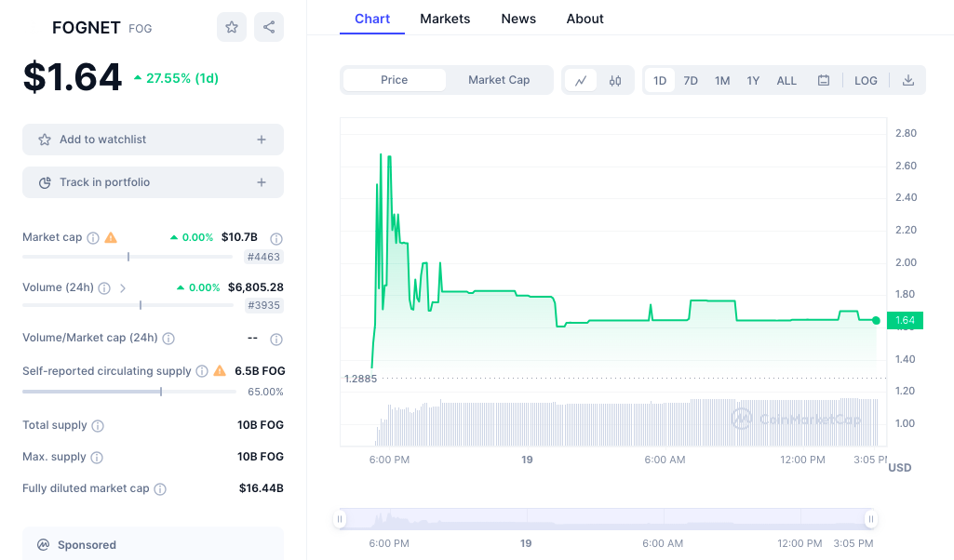The image size is (954, 560).
Task: Open the Market cap info tooltip
Action: click(92, 237)
